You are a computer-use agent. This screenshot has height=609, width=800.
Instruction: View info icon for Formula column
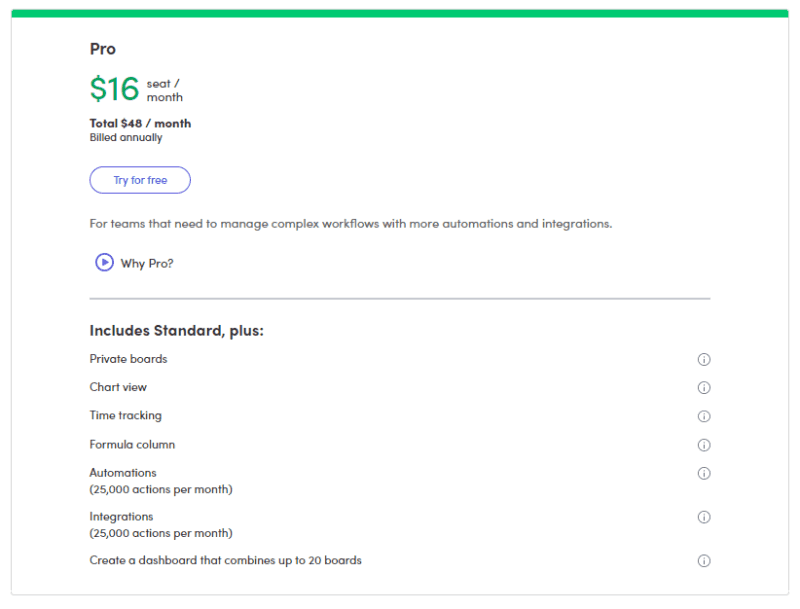pyautogui.click(x=704, y=445)
